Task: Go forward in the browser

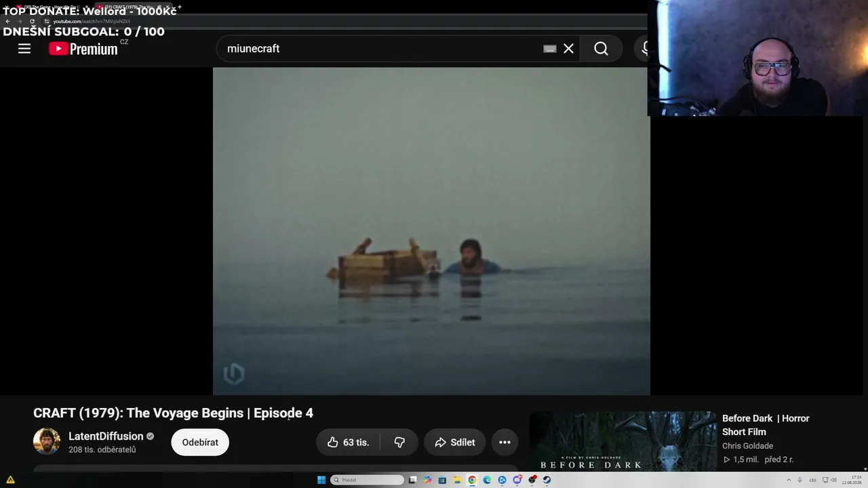Action: coord(20,21)
